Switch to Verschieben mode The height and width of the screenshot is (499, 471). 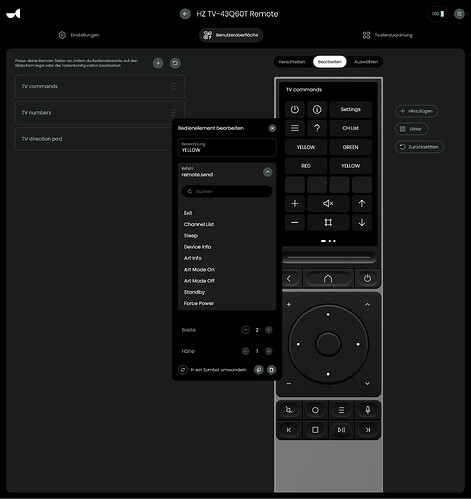point(292,62)
